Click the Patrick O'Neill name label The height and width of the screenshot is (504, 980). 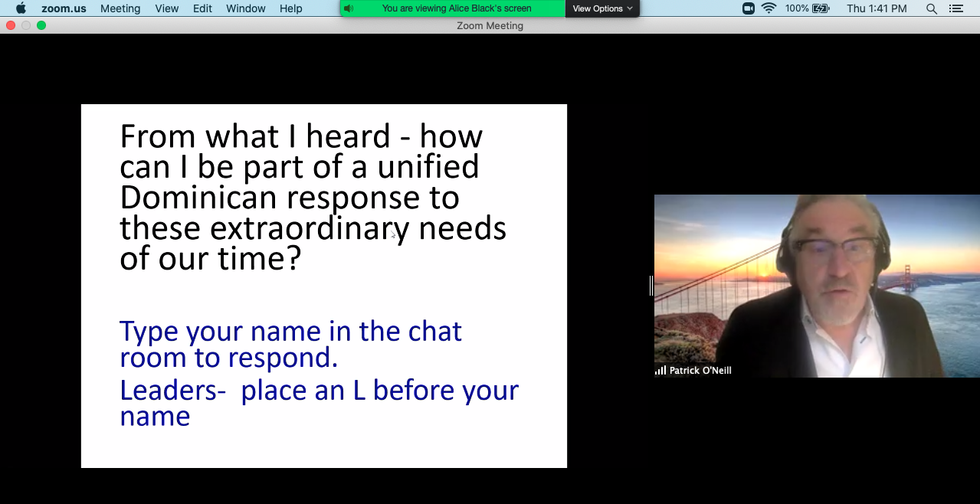700,370
